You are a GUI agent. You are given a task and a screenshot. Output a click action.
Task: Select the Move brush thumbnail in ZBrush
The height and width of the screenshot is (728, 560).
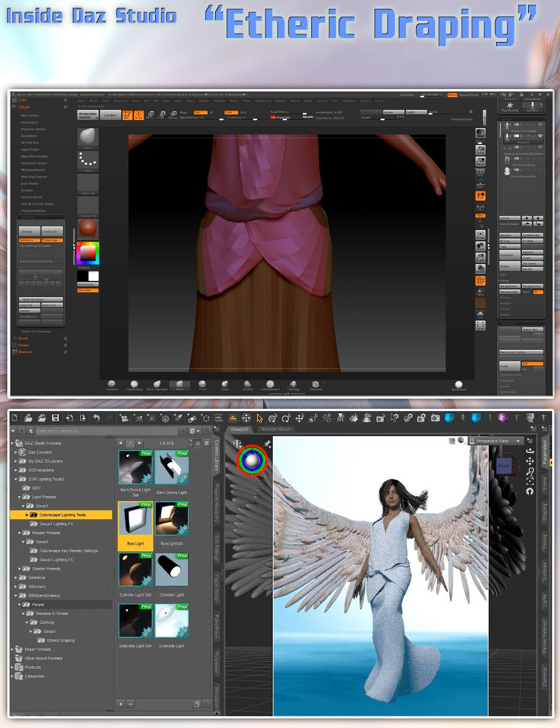click(88, 138)
